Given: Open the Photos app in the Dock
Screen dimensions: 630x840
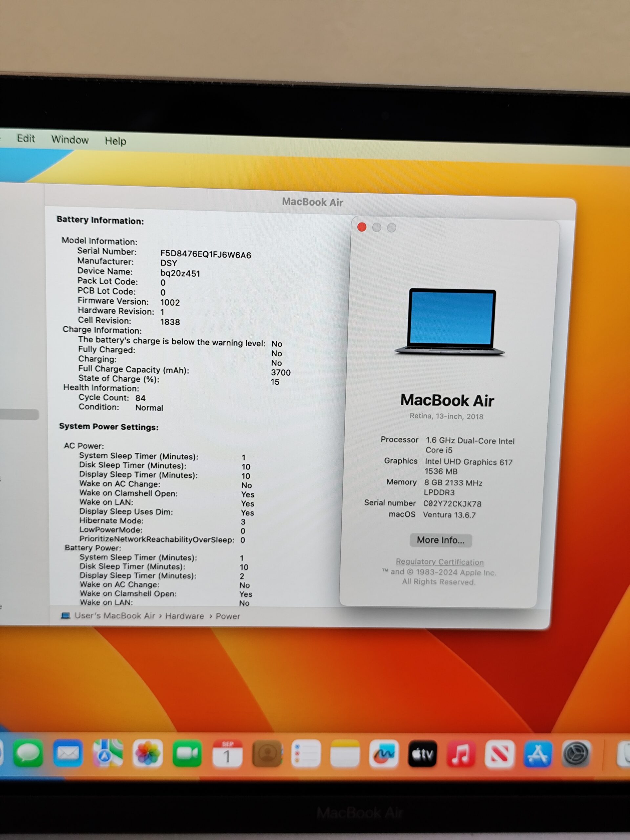Looking at the screenshot, I should 148,753.
